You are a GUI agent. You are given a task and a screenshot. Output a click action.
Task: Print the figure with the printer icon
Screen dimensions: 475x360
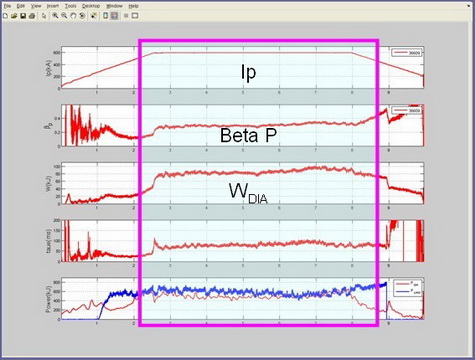pyautogui.click(x=32, y=16)
